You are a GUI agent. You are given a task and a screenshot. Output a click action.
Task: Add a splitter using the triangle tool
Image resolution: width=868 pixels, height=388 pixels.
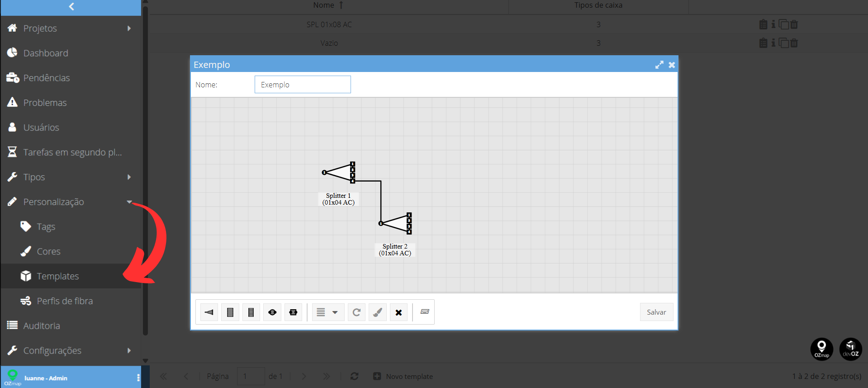[209, 312]
